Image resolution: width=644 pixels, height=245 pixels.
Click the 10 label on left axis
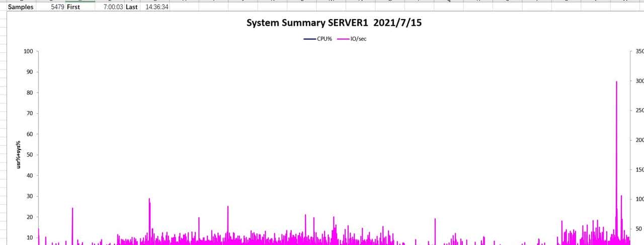[29, 237]
